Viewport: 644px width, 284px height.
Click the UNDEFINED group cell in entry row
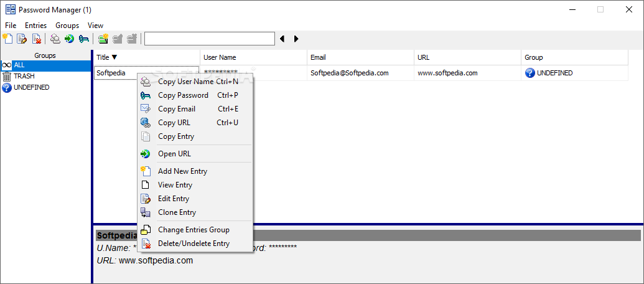pyautogui.click(x=574, y=73)
